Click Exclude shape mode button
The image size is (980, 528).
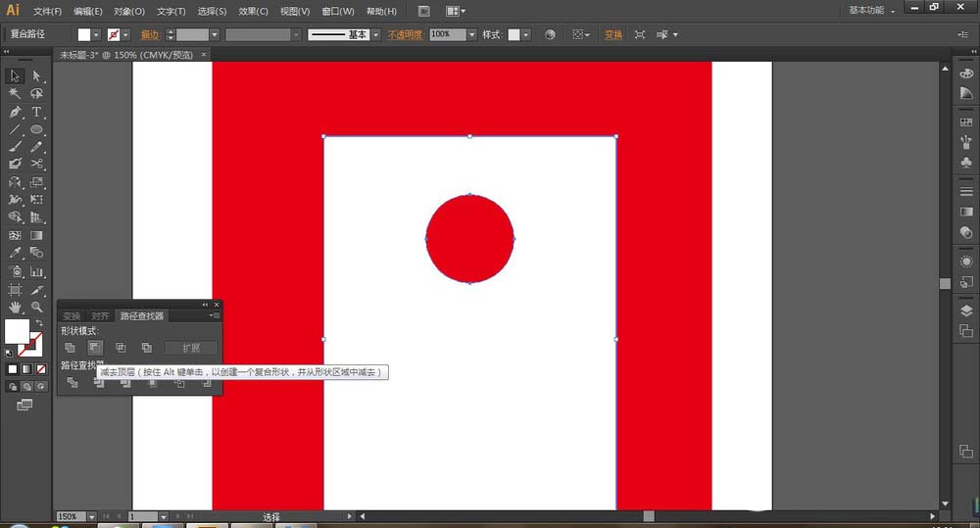(146, 348)
